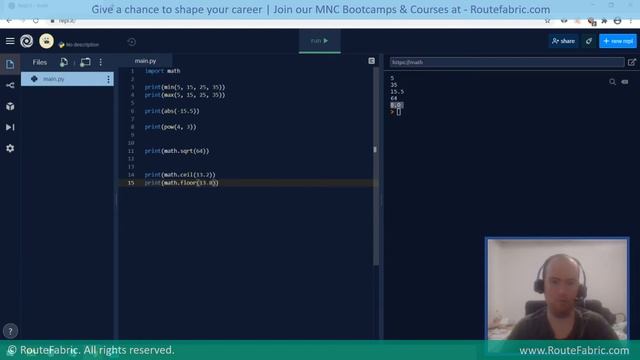Switch to the main.py editor tab
The image size is (640, 360).
coord(145,61)
